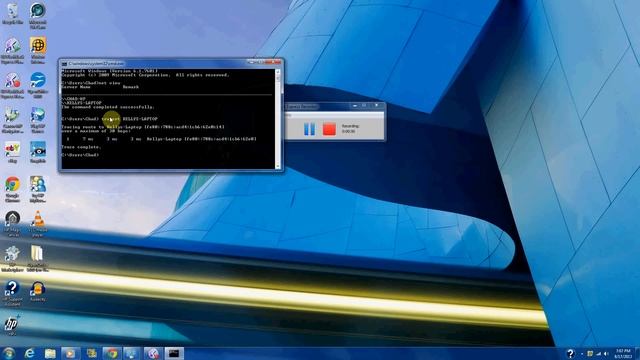Open the volume control in the system tray
Image resolution: width=640 pixels, height=360 pixels.
606,353
